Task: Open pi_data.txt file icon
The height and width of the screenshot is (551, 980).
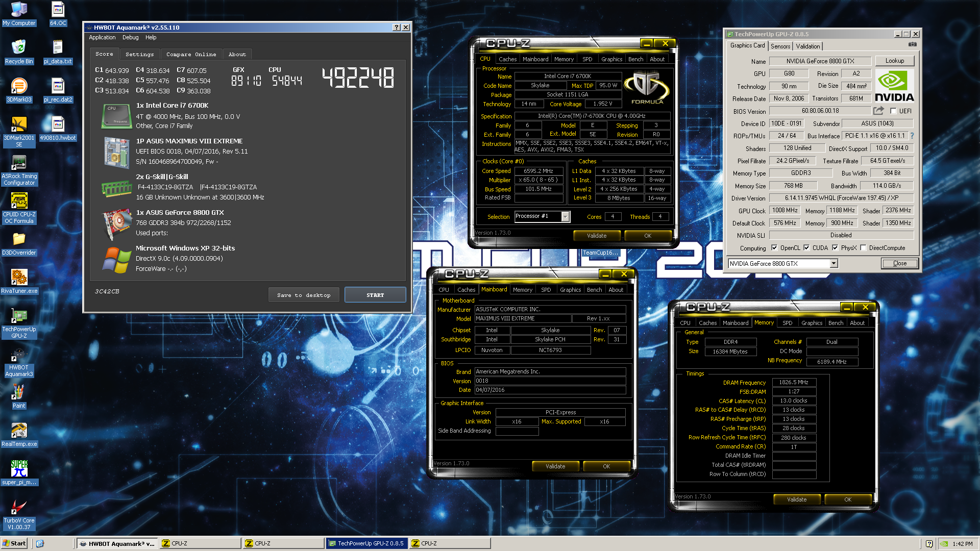Action: [58, 52]
